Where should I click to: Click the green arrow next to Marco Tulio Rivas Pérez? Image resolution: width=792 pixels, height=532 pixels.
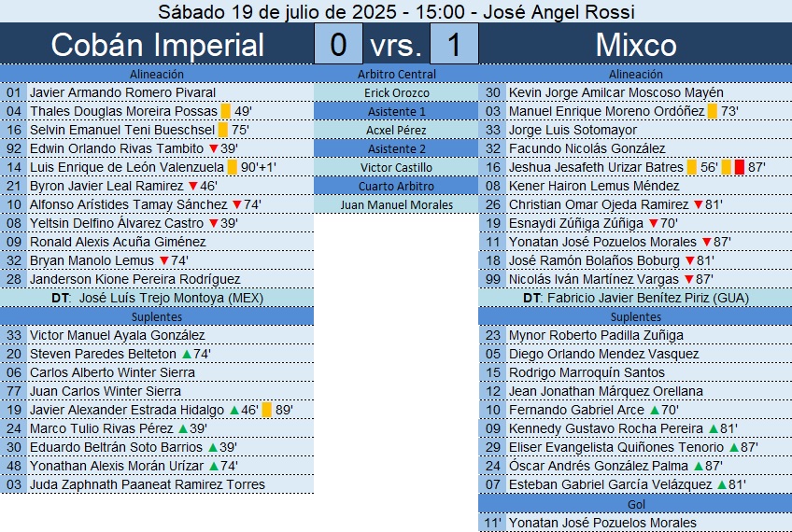(x=184, y=428)
